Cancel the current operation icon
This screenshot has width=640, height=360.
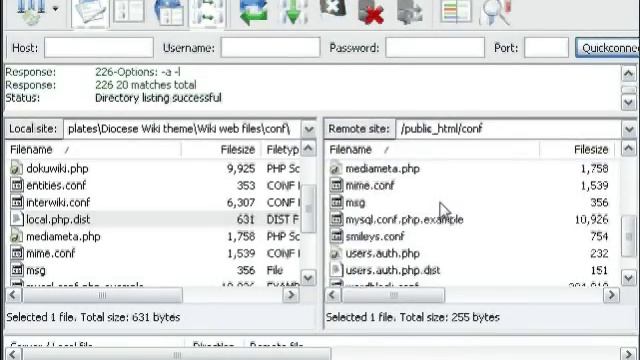[x=333, y=10]
